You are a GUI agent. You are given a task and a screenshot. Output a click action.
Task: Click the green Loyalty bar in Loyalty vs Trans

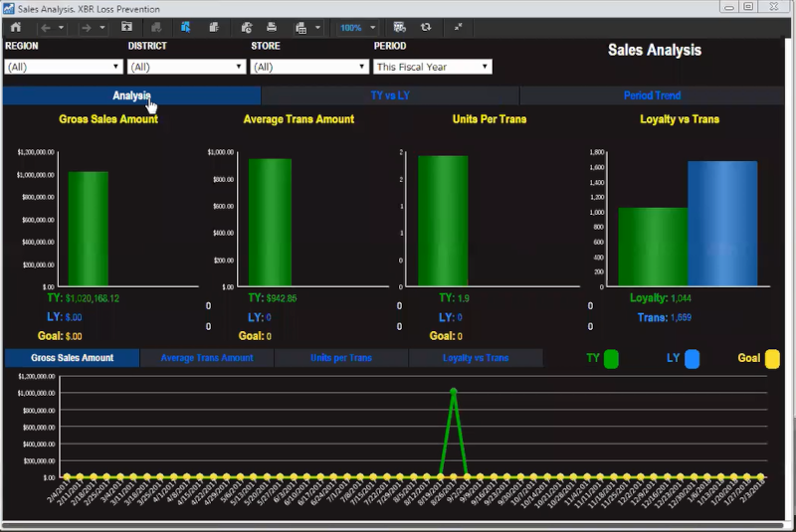point(653,247)
